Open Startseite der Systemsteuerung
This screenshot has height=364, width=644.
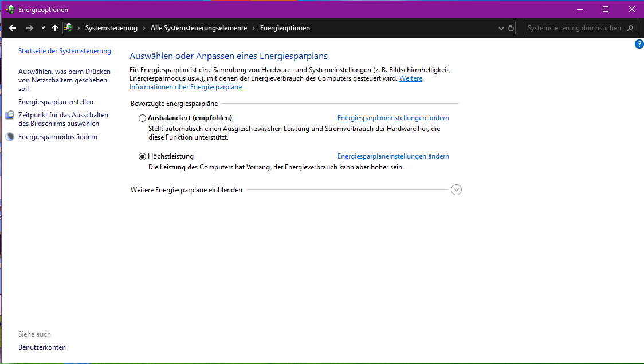coord(65,51)
